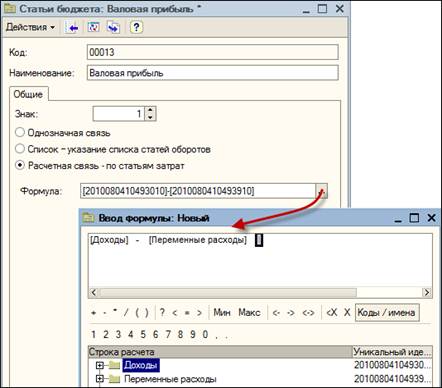The image size is (442, 388).
Task: Insert the opening parenthesis
Action: (x=137, y=313)
